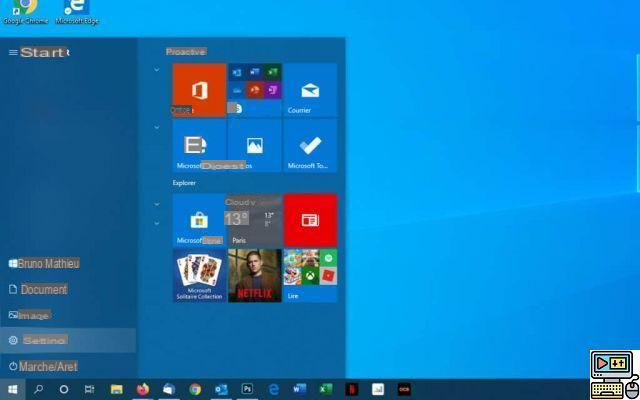Switch to Photoshop on taskbar
The width and height of the screenshot is (640, 400).
coord(247,389)
